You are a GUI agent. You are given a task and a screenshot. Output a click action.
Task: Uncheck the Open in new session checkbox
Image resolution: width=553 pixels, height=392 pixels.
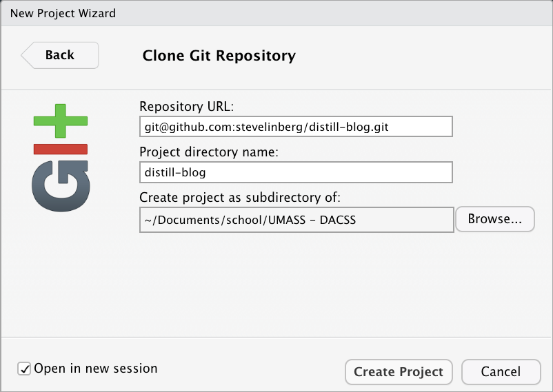(x=24, y=369)
